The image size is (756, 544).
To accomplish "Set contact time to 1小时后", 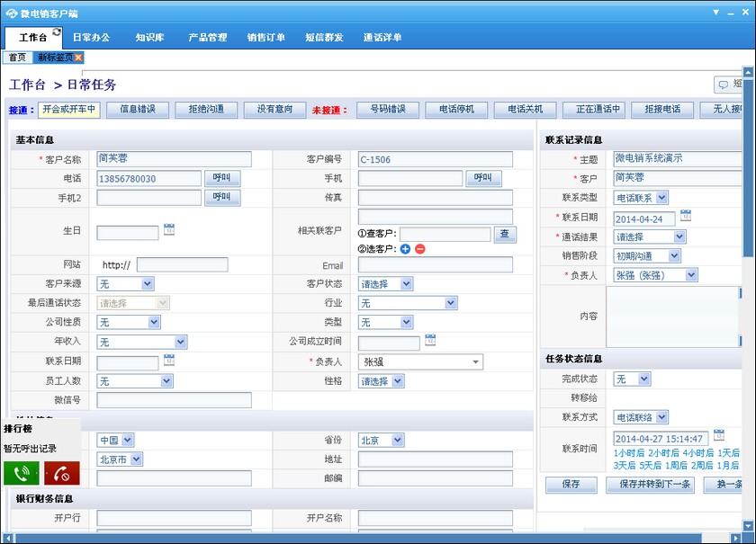I will click(x=629, y=453).
